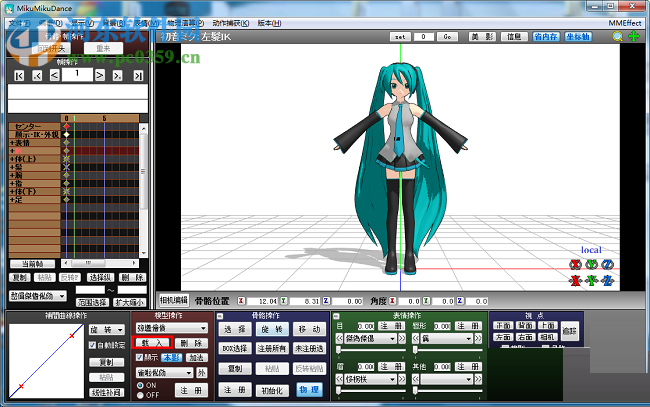650x407 pixels.
Task: Open the eyebrow morph dropdown under 眉
Action: pyautogui.click(x=371, y=379)
